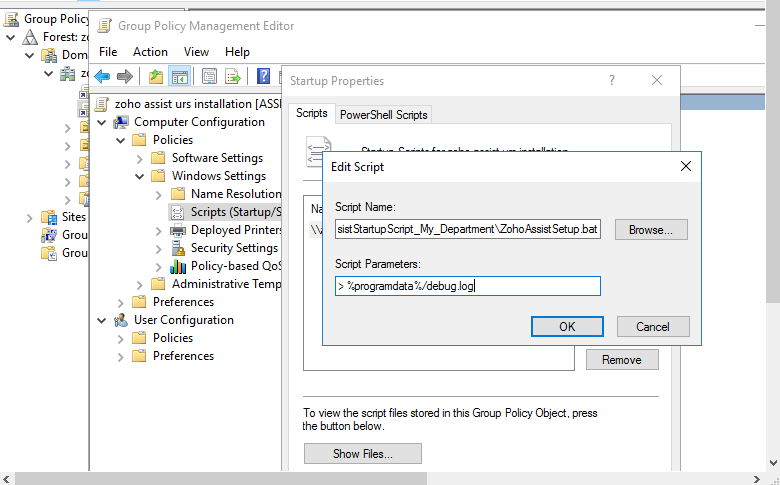The width and height of the screenshot is (780, 485).
Task: Switch to the Scripts tab
Action: pos(312,113)
